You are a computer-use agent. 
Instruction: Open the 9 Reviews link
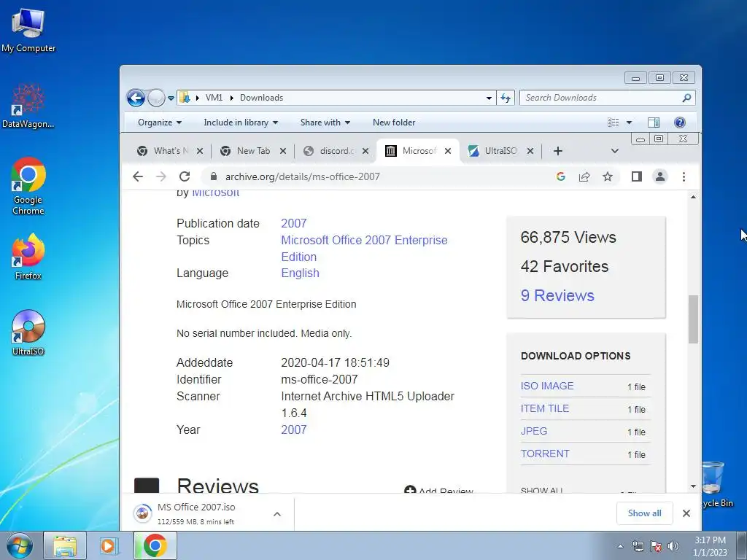pos(557,295)
